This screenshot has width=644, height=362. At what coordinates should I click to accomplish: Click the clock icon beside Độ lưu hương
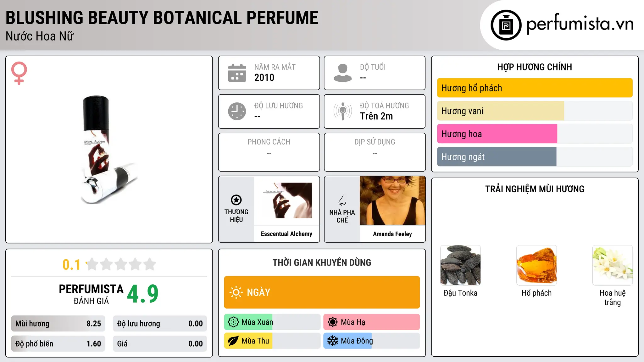(237, 111)
